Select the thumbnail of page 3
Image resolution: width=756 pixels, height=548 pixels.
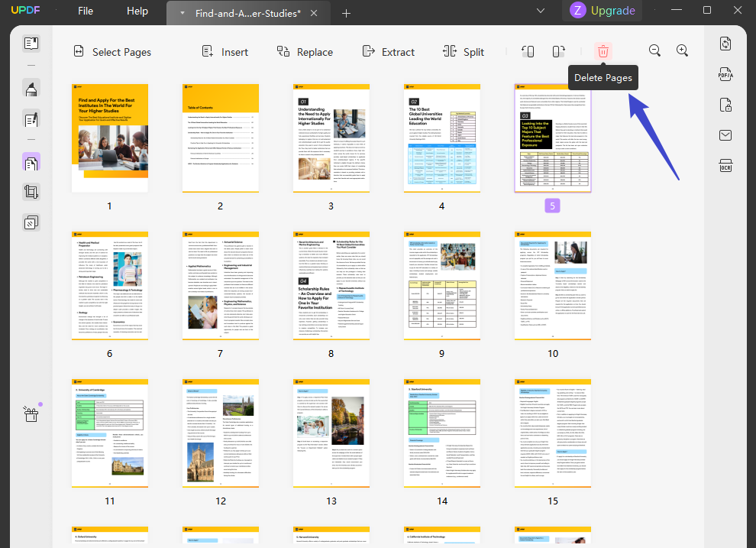point(331,138)
